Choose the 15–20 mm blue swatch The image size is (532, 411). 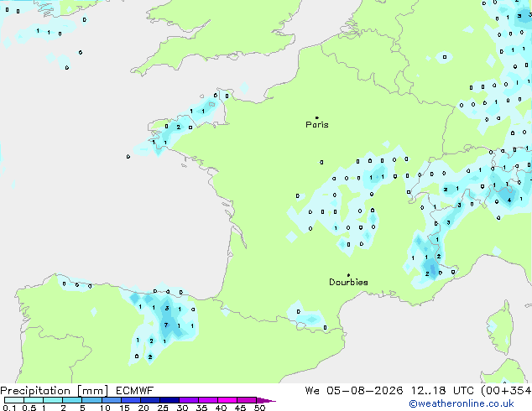click(x=130, y=400)
